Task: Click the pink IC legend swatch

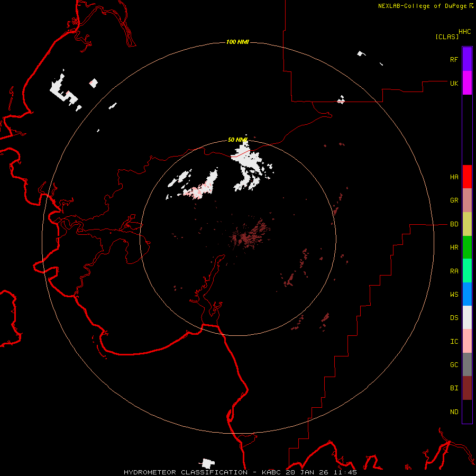Action: (467, 341)
